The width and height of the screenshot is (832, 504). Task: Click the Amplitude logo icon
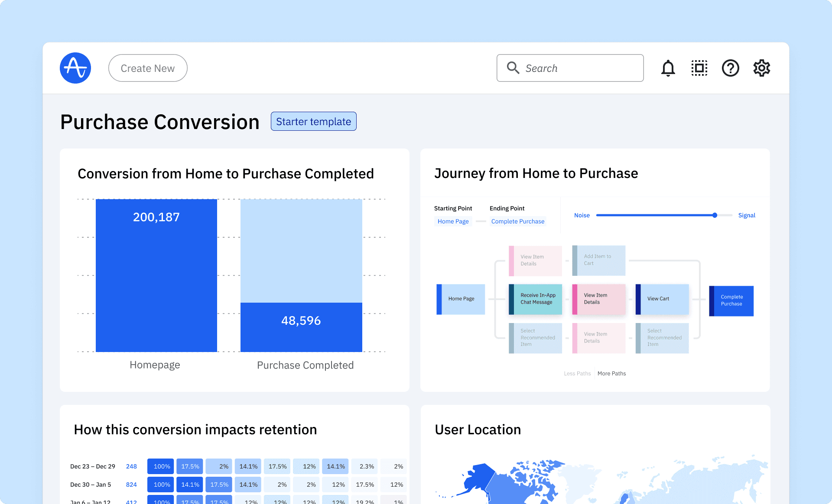coord(75,68)
